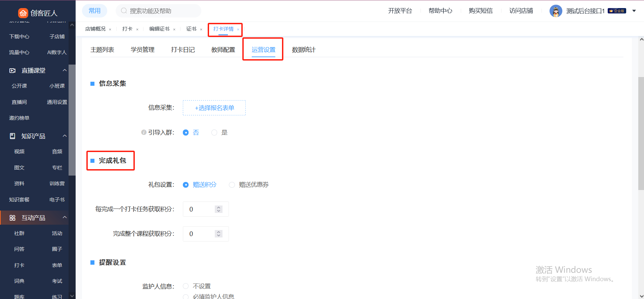Click the 完成整个课程获取积分 input field
The width and height of the screenshot is (644, 299).
pos(200,234)
